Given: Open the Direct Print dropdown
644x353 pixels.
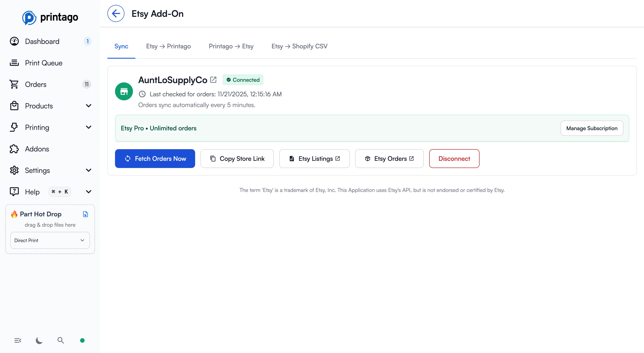Looking at the screenshot, I should [50, 240].
